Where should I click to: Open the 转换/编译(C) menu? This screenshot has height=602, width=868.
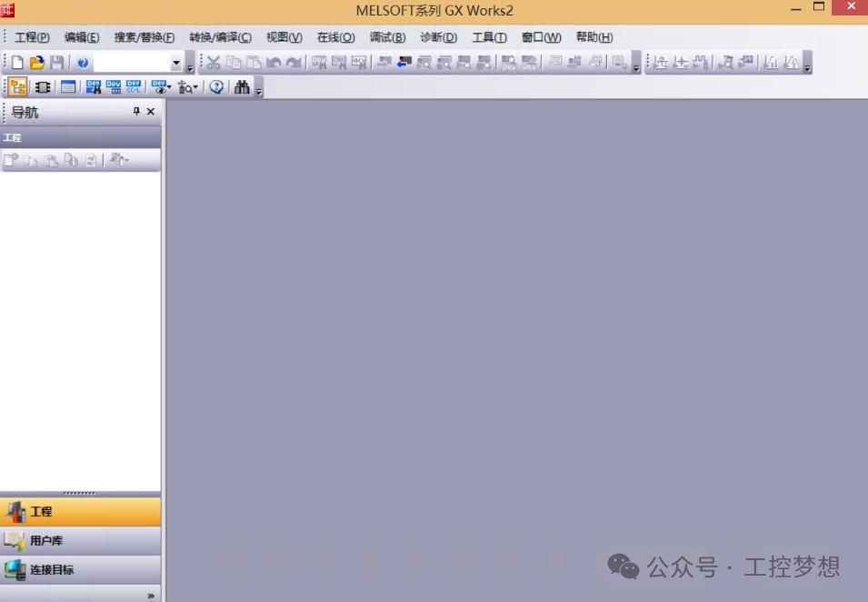(x=220, y=37)
